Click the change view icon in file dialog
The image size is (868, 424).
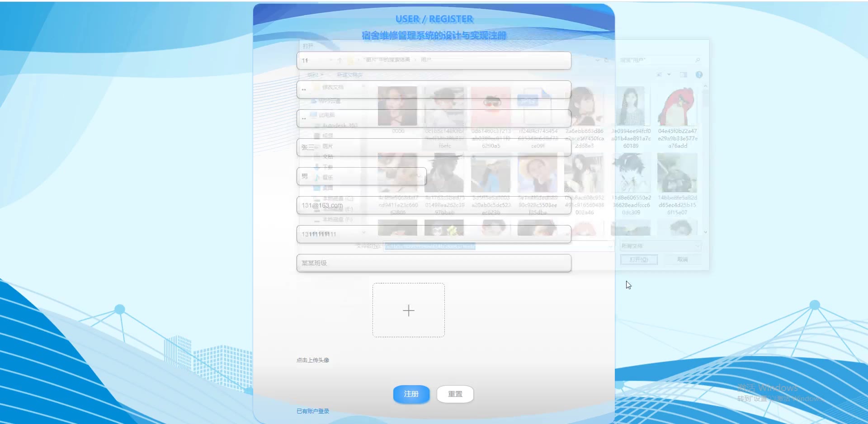coord(660,75)
